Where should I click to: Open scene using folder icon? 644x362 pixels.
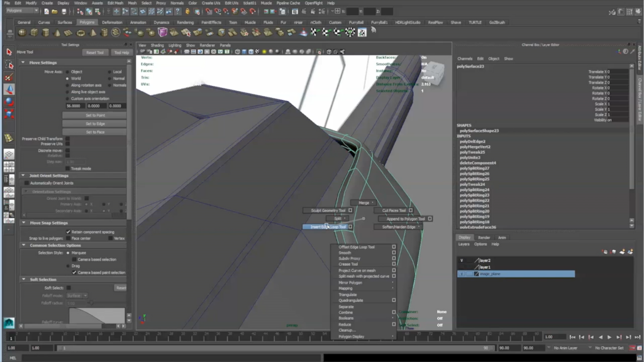55,11
